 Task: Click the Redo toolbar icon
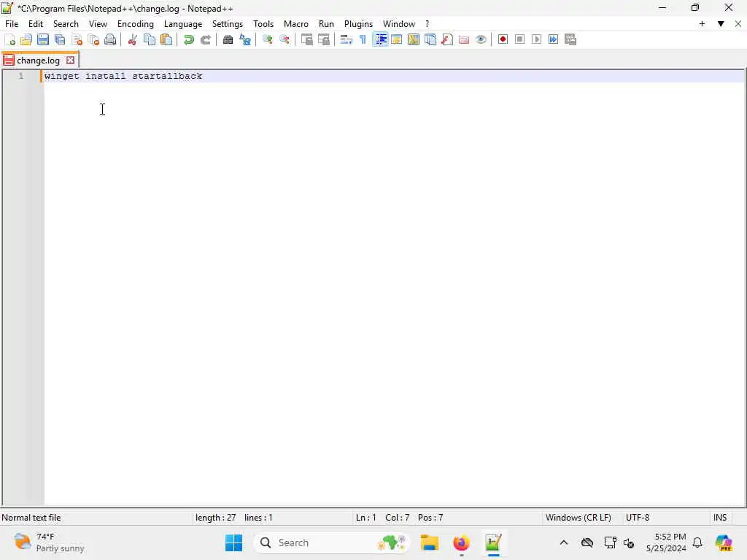tap(205, 39)
